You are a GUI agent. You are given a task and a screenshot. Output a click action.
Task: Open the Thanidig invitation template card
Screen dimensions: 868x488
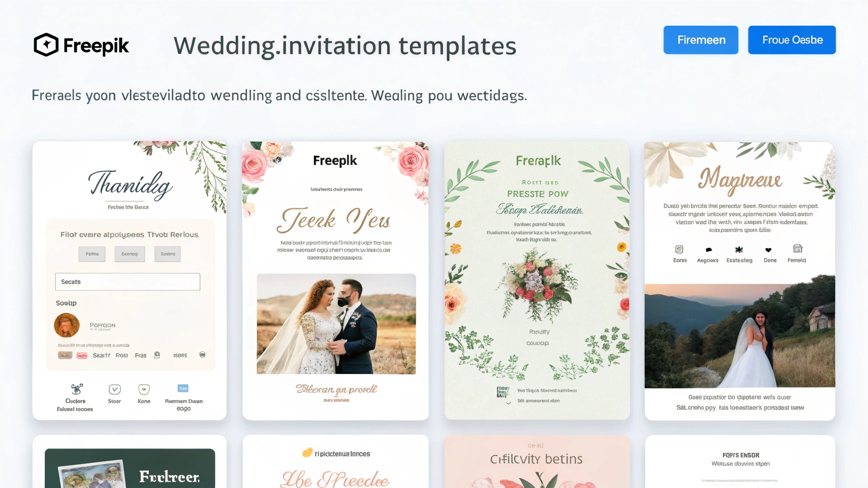click(x=129, y=280)
